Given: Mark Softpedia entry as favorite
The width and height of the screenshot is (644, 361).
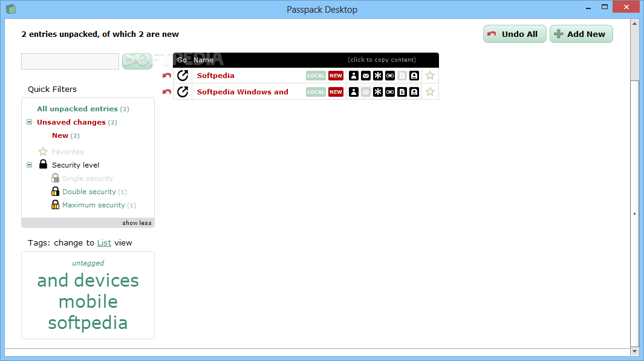Looking at the screenshot, I should point(430,76).
